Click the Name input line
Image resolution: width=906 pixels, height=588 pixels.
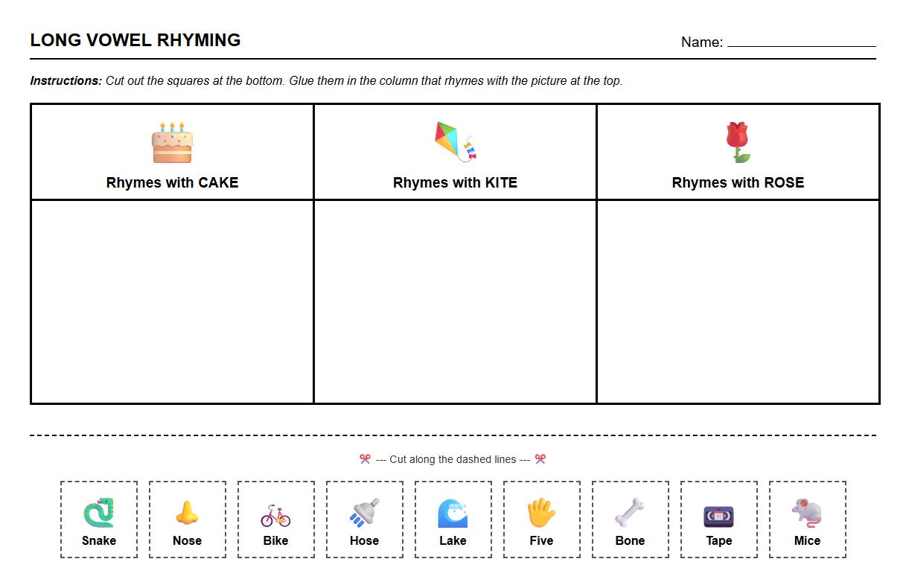point(803,45)
